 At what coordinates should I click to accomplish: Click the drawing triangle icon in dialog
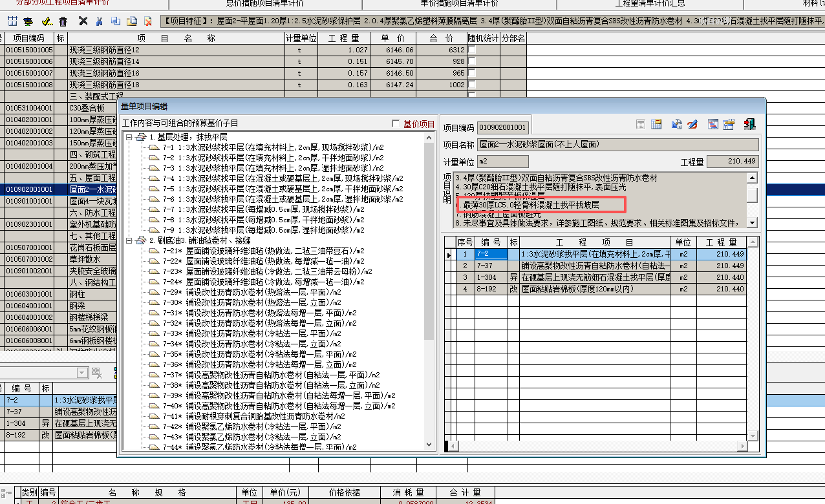click(x=677, y=124)
